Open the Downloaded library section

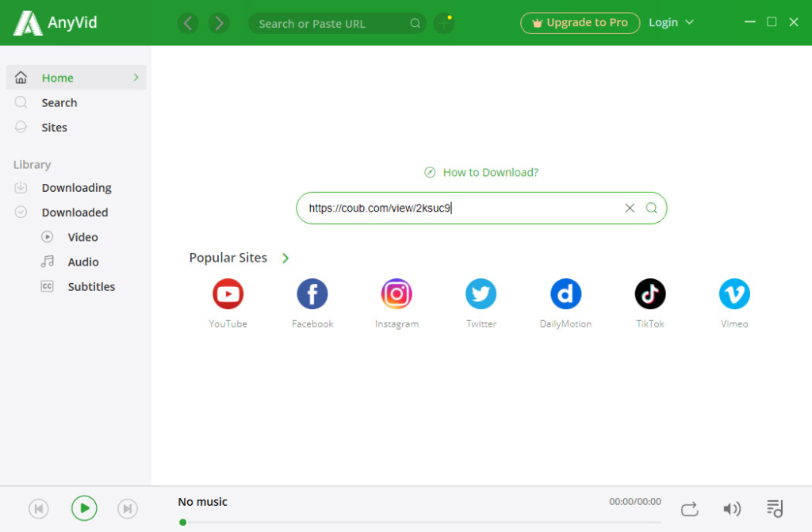[x=76, y=212]
